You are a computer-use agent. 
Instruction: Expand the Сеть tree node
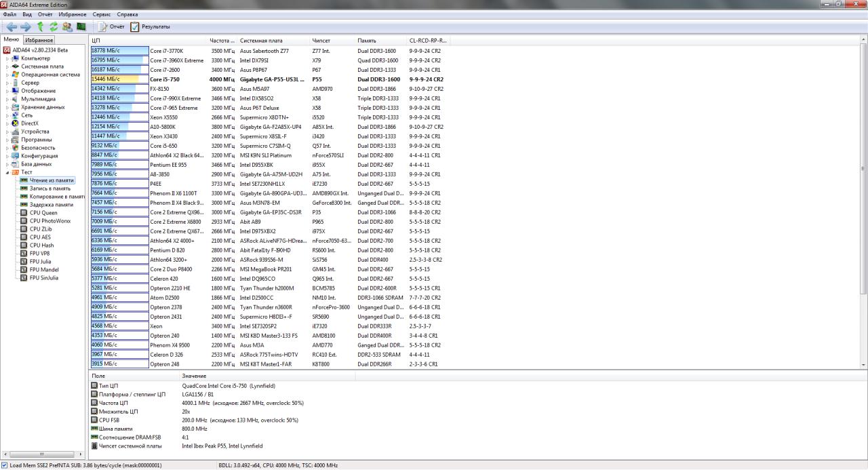[x=8, y=115]
